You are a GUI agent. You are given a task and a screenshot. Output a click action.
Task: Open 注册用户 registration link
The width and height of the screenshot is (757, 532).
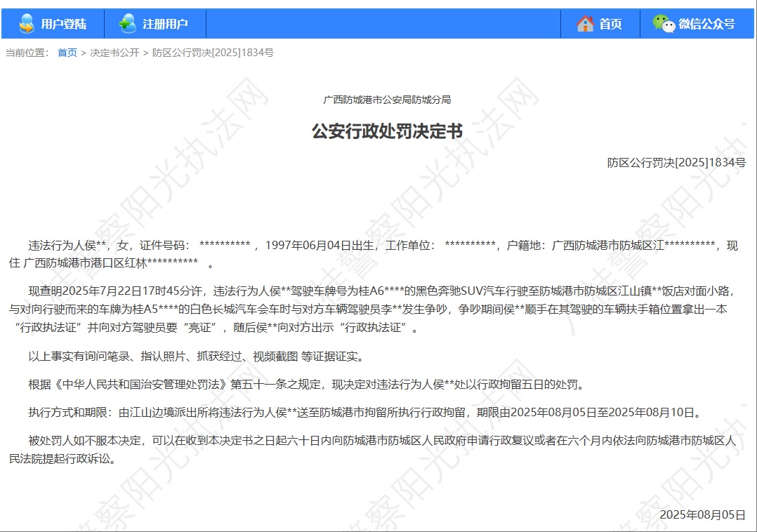[x=165, y=24]
